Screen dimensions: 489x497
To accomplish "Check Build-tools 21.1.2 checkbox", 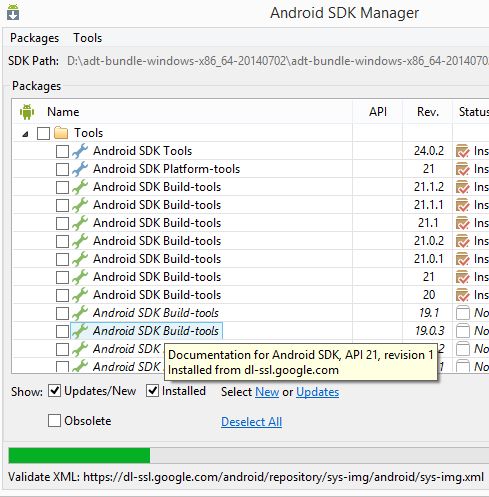I will (62, 187).
